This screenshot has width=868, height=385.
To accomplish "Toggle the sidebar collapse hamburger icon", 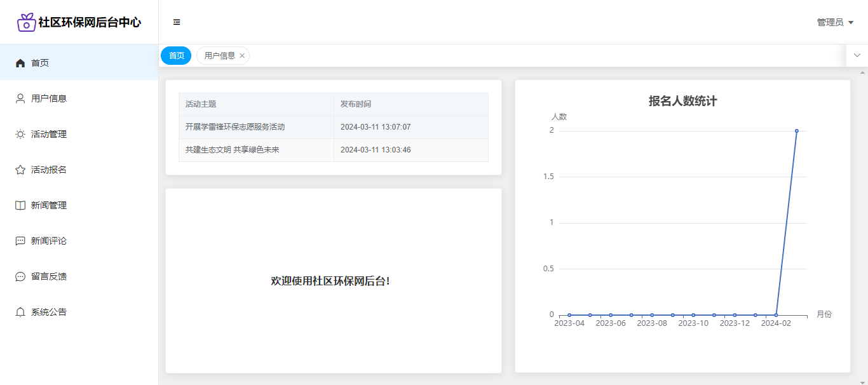I will tap(177, 22).
